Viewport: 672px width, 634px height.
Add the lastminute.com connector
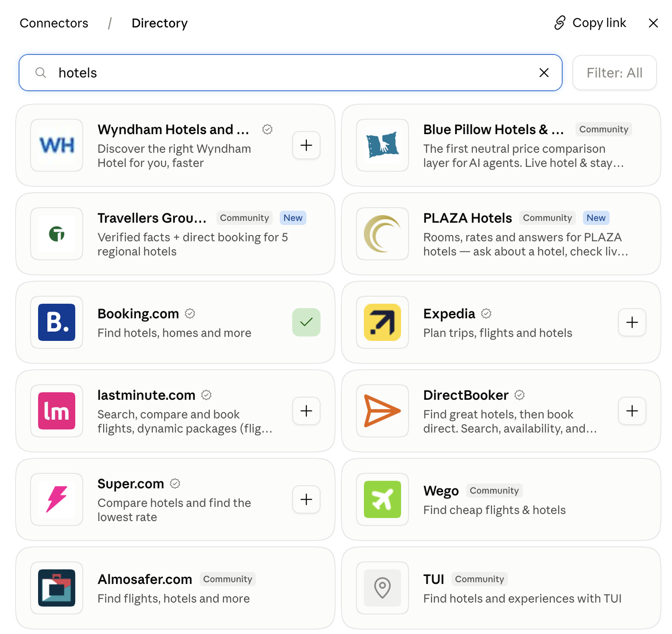pyautogui.click(x=306, y=411)
